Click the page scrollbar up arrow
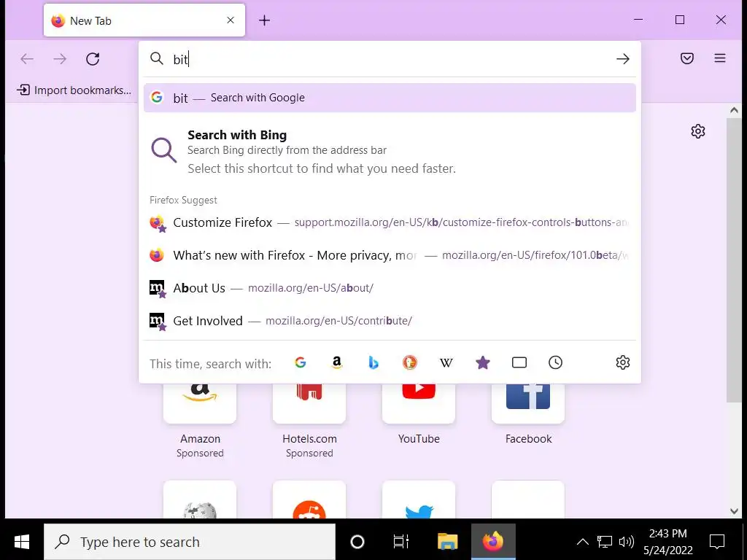The height and width of the screenshot is (560, 747). (734, 111)
